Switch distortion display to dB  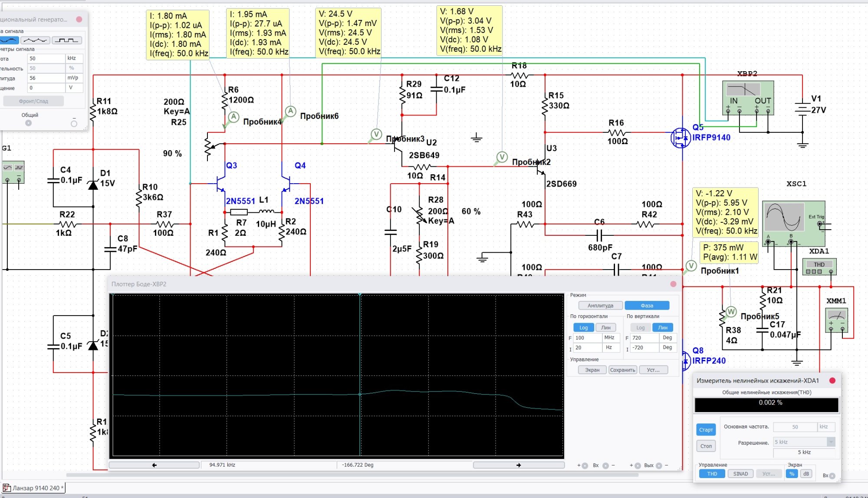point(806,474)
